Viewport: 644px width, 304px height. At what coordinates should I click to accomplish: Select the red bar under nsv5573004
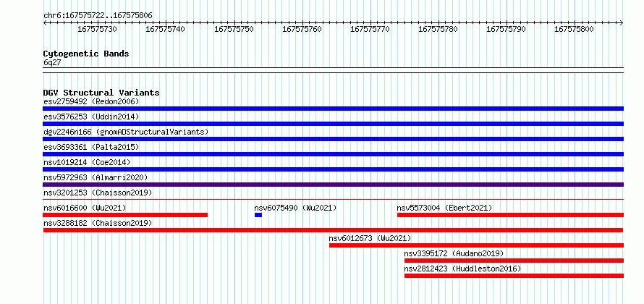(511, 215)
